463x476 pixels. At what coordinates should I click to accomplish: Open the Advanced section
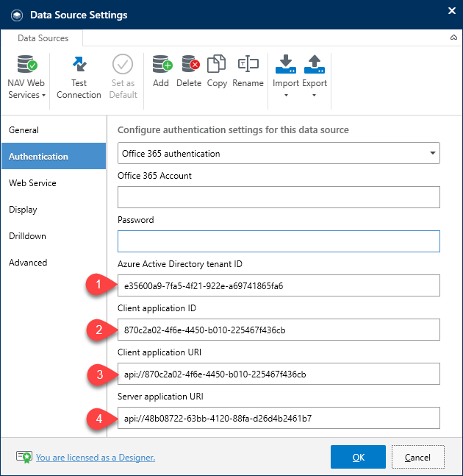54,263
